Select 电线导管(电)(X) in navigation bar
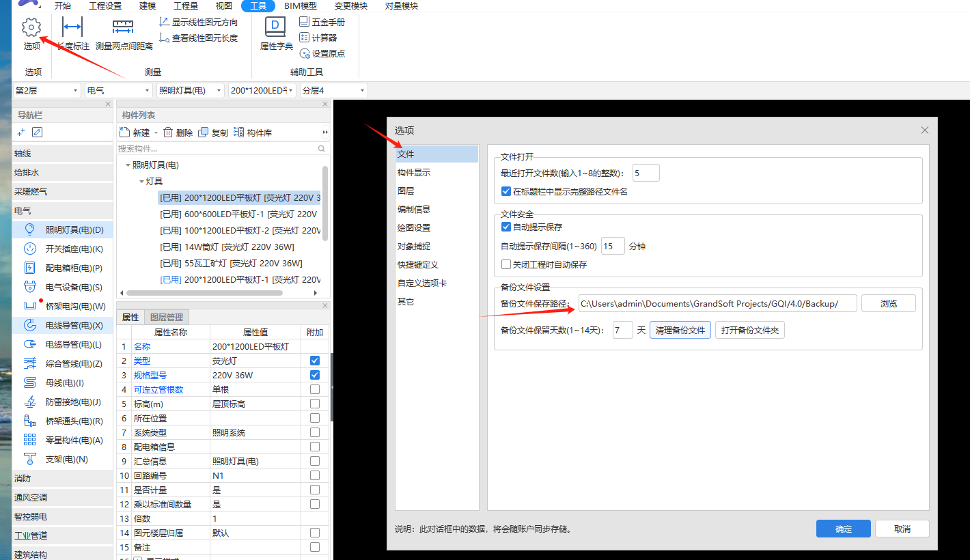The height and width of the screenshot is (560, 970). click(x=63, y=326)
